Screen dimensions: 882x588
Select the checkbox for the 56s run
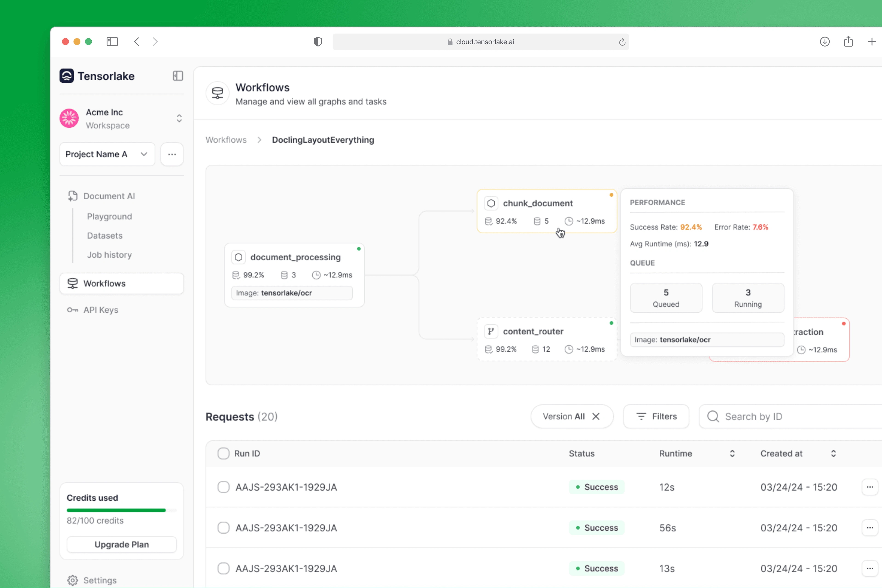click(x=223, y=527)
